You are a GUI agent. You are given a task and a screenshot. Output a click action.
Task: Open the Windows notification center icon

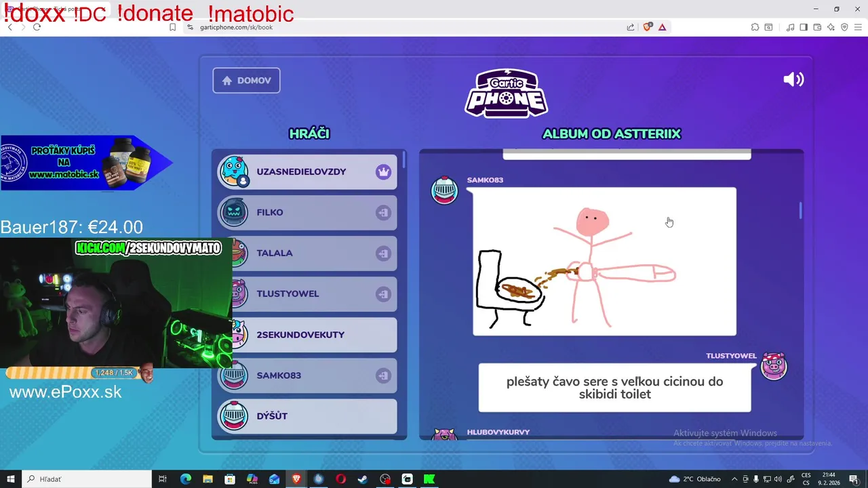point(854,479)
